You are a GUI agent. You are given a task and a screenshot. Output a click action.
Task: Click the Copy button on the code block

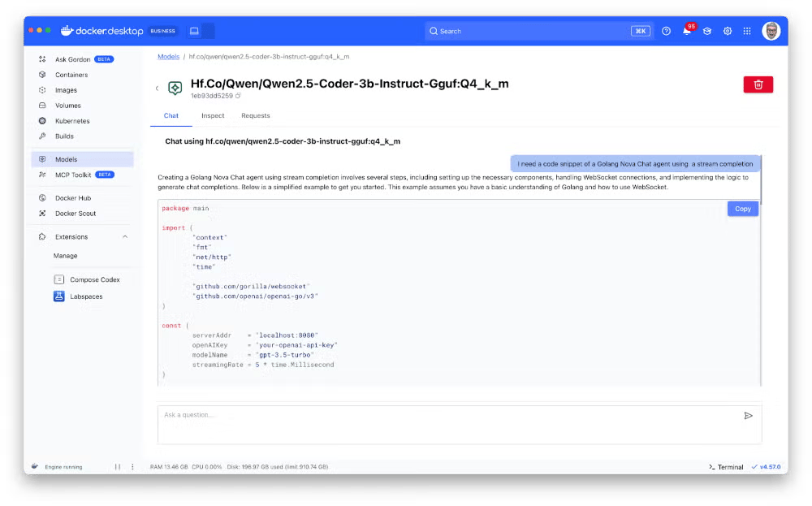pyautogui.click(x=743, y=209)
